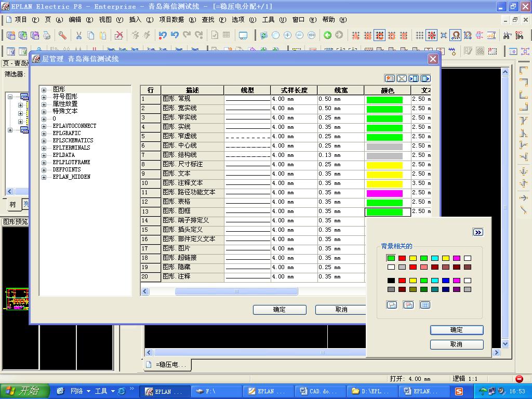Expand the EPLAN_HIDDEN tree node
The image size is (532, 399).
tap(44, 177)
